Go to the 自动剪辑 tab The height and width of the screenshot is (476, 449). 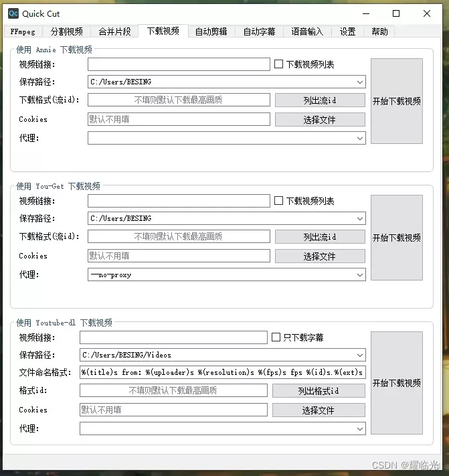pos(211,31)
